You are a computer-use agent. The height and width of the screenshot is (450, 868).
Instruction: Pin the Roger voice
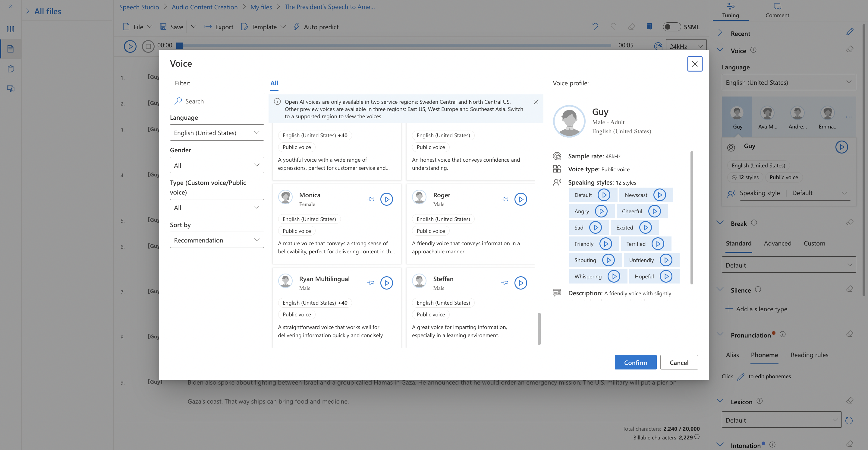pos(505,199)
